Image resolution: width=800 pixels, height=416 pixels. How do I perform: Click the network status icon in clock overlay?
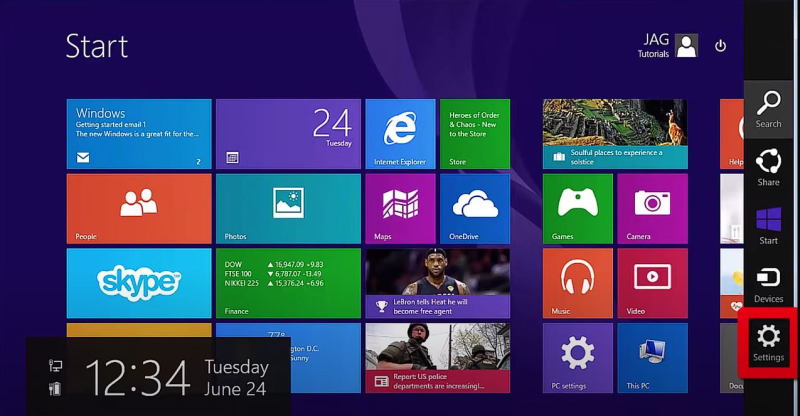click(55, 365)
